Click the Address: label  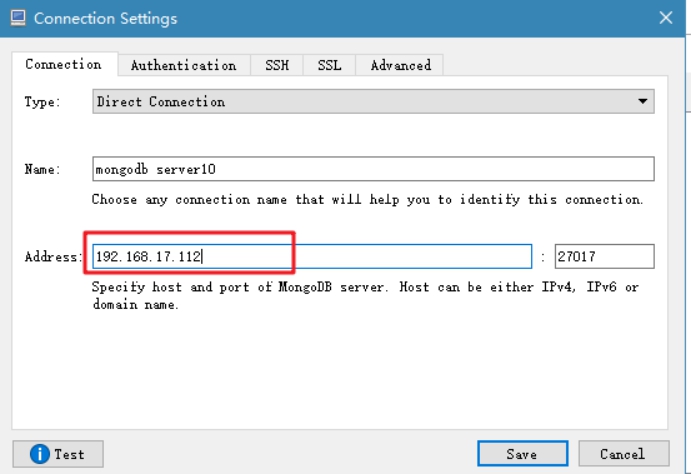[x=53, y=256]
